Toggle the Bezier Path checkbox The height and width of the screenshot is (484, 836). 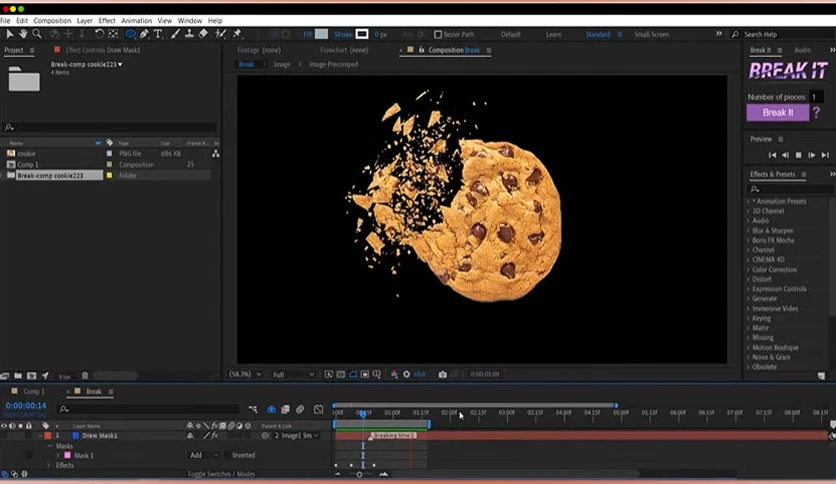438,34
